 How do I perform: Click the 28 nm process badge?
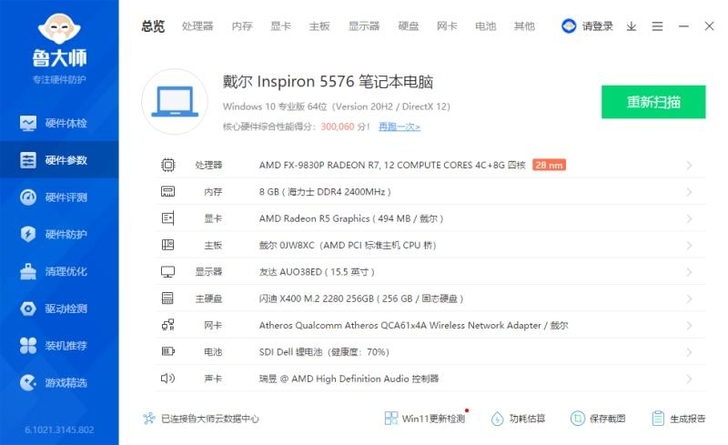click(x=549, y=165)
